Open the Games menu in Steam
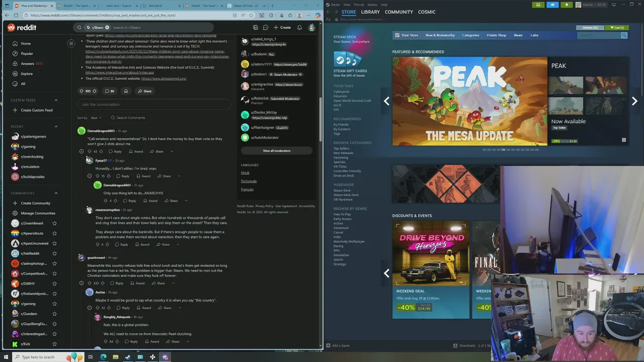The image size is (644, 362). (x=372, y=5)
